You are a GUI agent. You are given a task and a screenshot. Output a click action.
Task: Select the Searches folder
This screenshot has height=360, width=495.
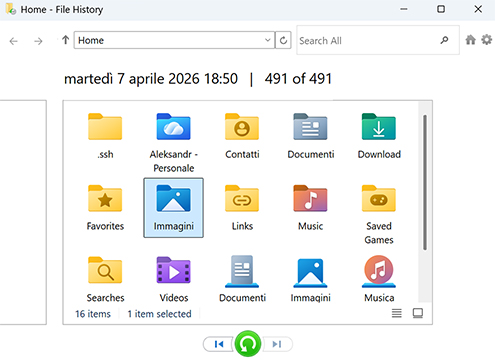click(x=105, y=279)
